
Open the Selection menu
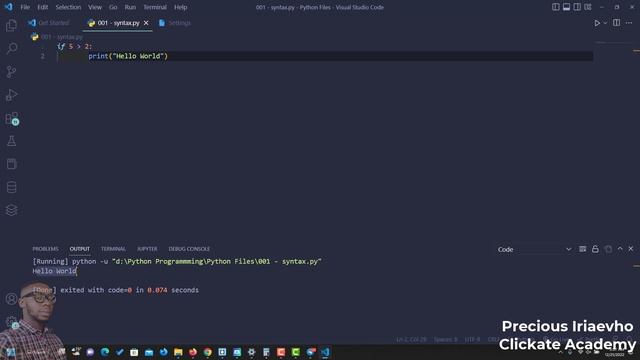coord(68,7)
